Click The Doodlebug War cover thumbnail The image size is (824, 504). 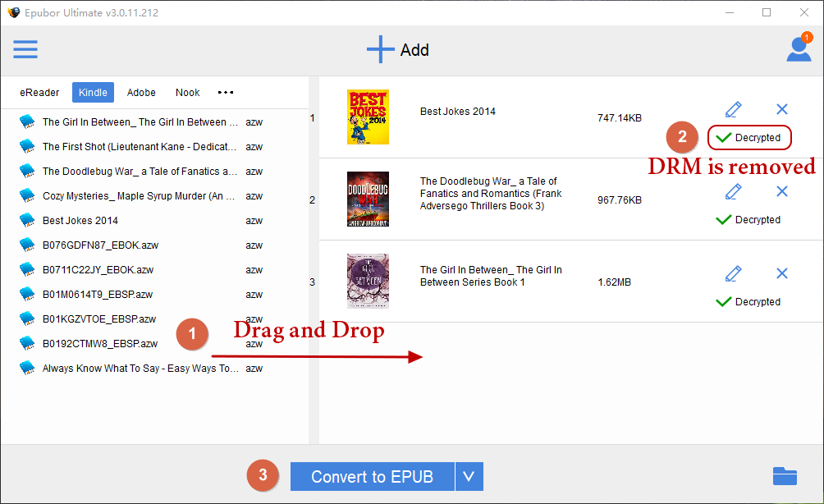pyautogui.click(x=368, y=199)
